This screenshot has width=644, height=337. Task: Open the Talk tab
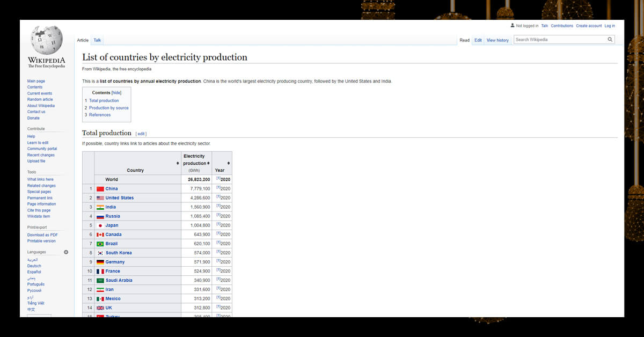pyautogui.click(x=97, y=40)
